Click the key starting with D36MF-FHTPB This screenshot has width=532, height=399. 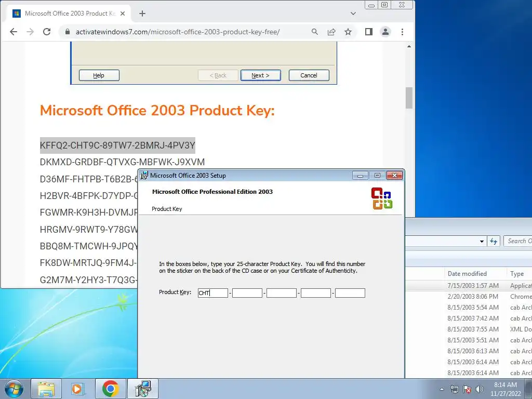pos(88,179)
